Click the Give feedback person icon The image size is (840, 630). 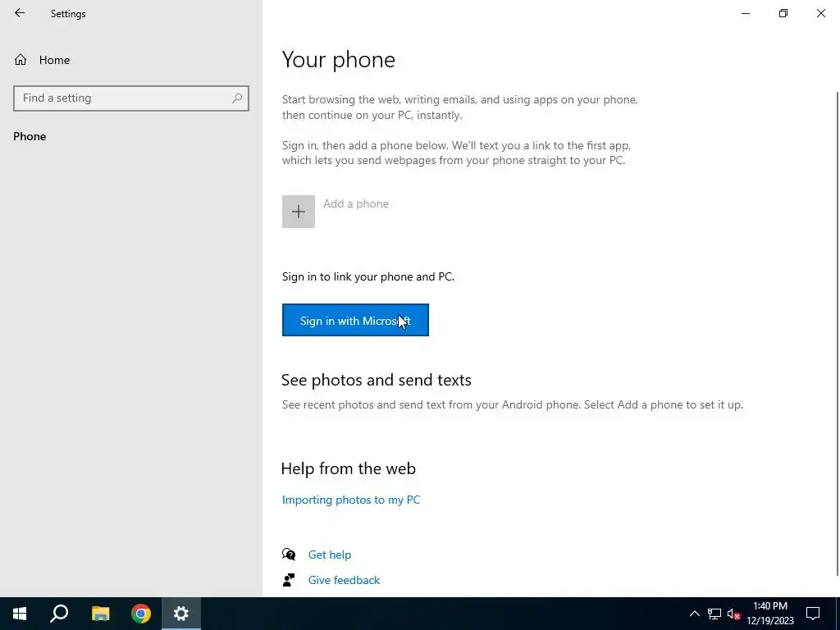tap(289, 580)
